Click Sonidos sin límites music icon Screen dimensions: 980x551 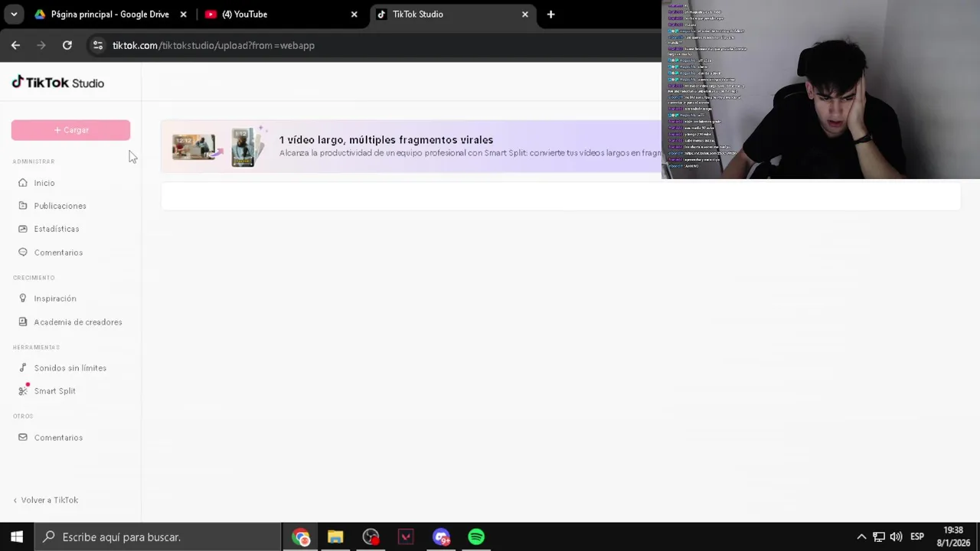(23, 368)
